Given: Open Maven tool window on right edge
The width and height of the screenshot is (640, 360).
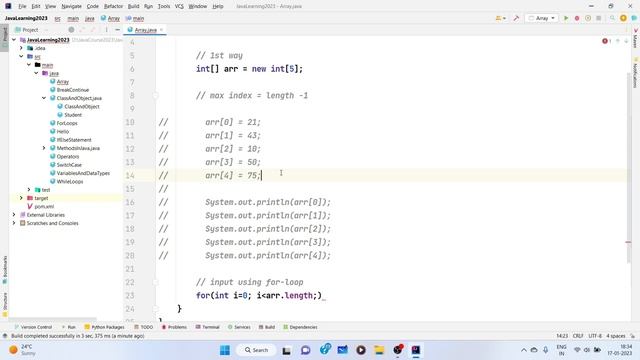Looking at the screenshot, I should click(x=635, y=38).
